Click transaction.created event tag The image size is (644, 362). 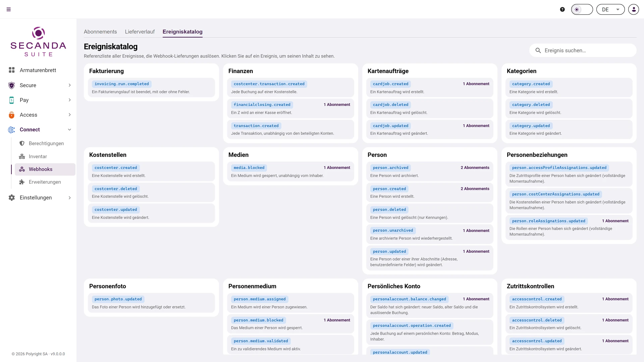(x=256, y=126)
